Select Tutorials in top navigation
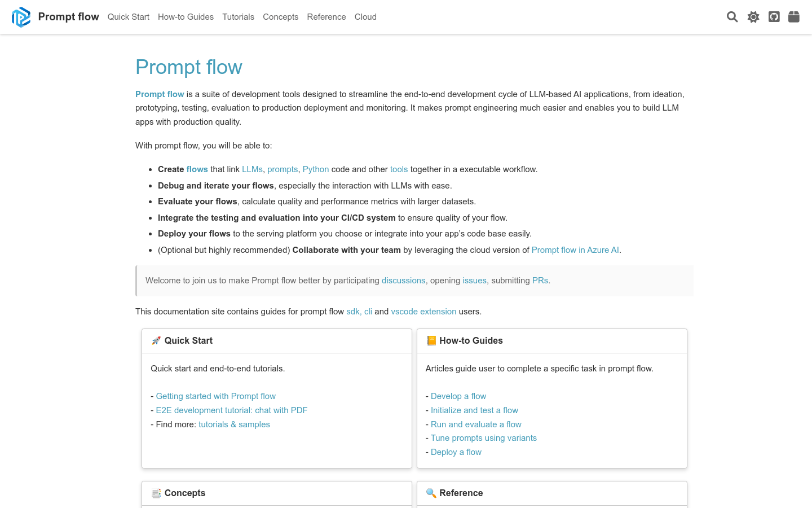The image size is (812, 508). tap(238, 17)
